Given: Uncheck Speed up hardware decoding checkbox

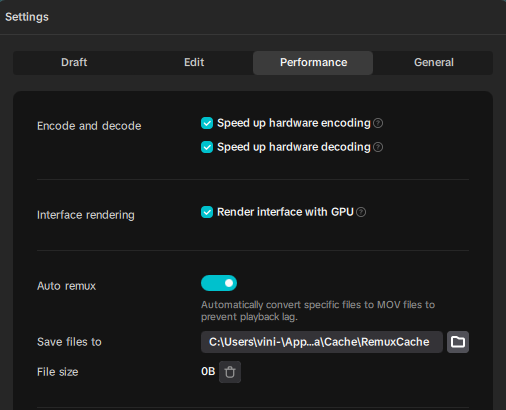Looking at the screenshot, I should coord(207,147).
